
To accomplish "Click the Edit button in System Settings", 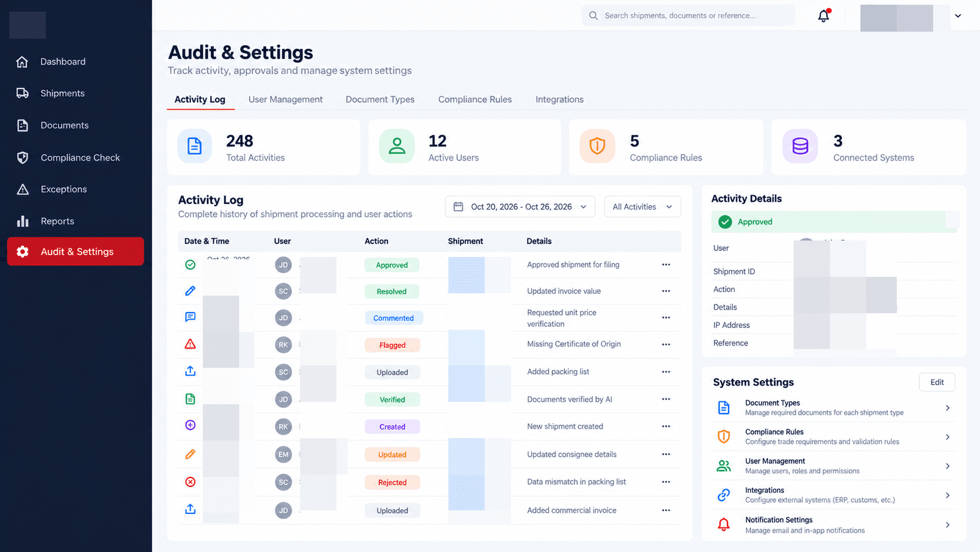I will (x=937, y=382).
